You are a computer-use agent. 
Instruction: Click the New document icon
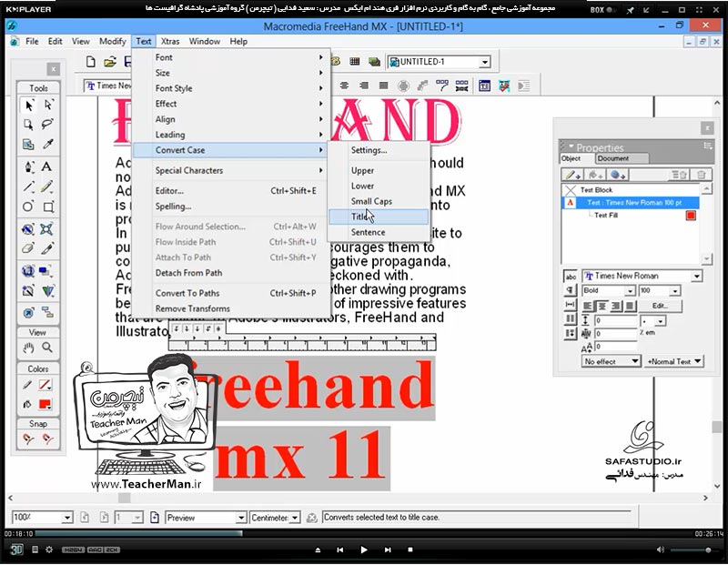[x=90, y=62]
